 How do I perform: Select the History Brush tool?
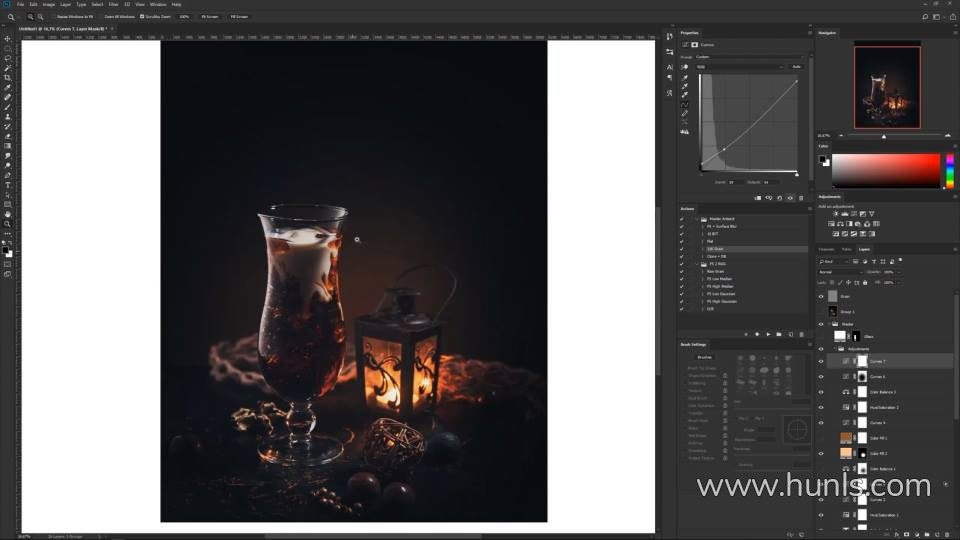coord(7,127)
